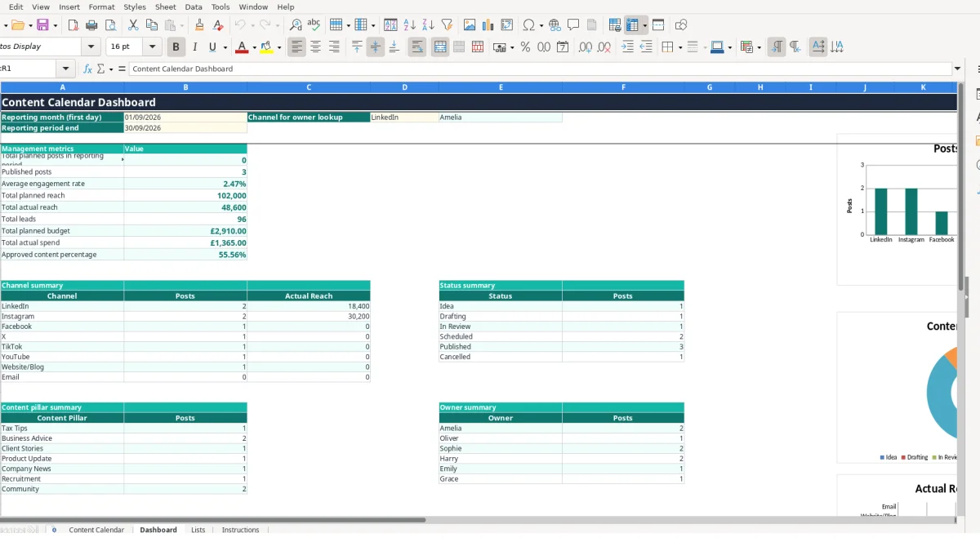Insert Pivot Table icon
980x551 pixels.
(507, 25)
